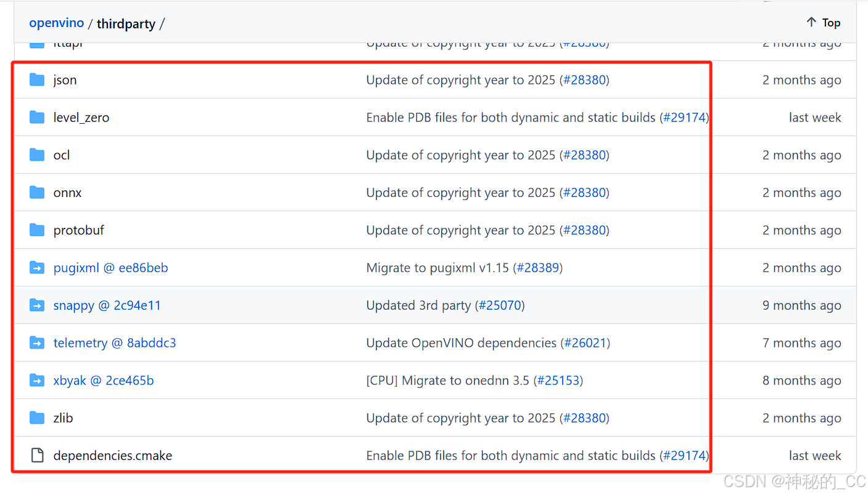Click the ocl folder icon
The width and height of the screenshot is (868, 497).
click(x=37, y=155)
